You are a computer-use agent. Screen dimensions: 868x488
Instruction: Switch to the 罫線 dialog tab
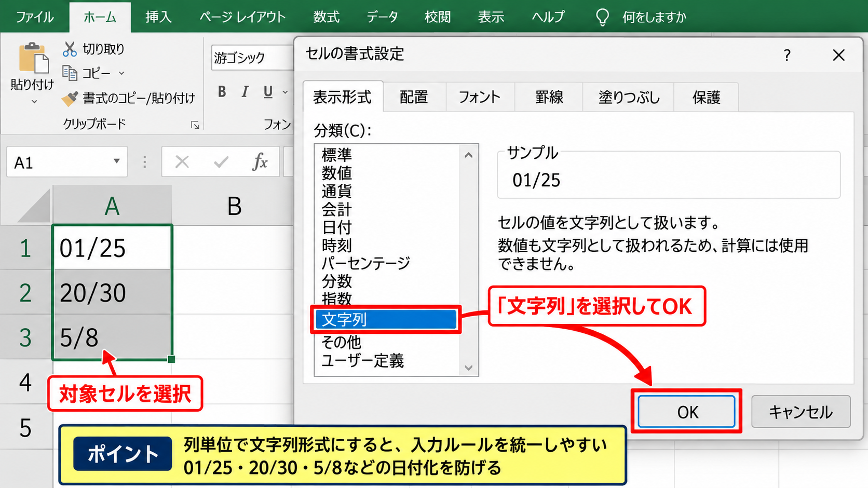point(549,97)
